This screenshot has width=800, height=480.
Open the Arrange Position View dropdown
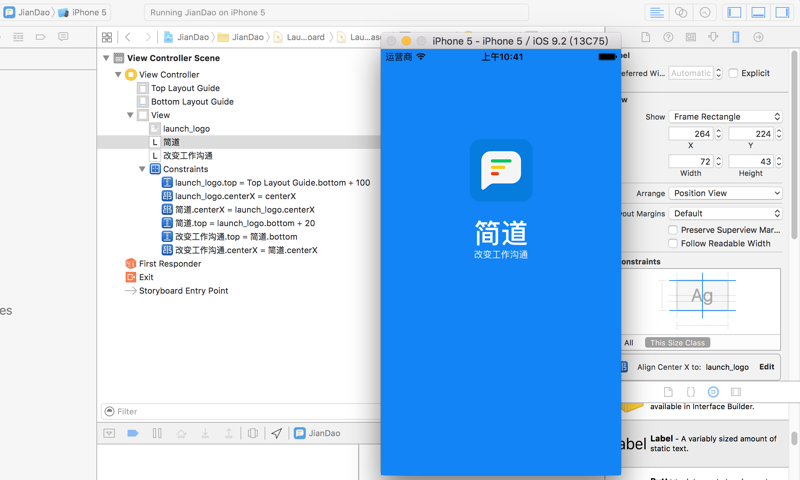[725, 193]
